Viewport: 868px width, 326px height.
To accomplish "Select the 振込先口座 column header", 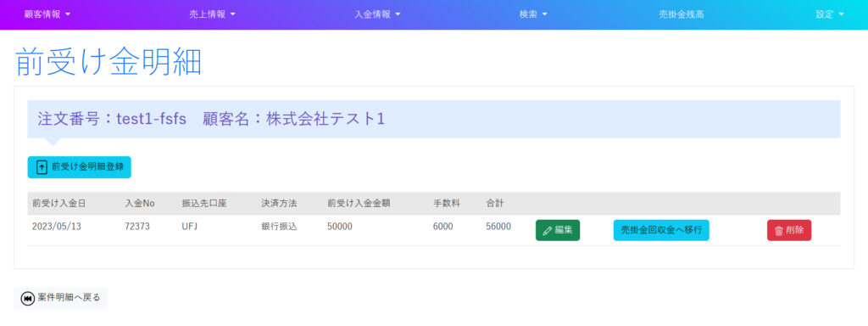I will click(x=204, y=204).
